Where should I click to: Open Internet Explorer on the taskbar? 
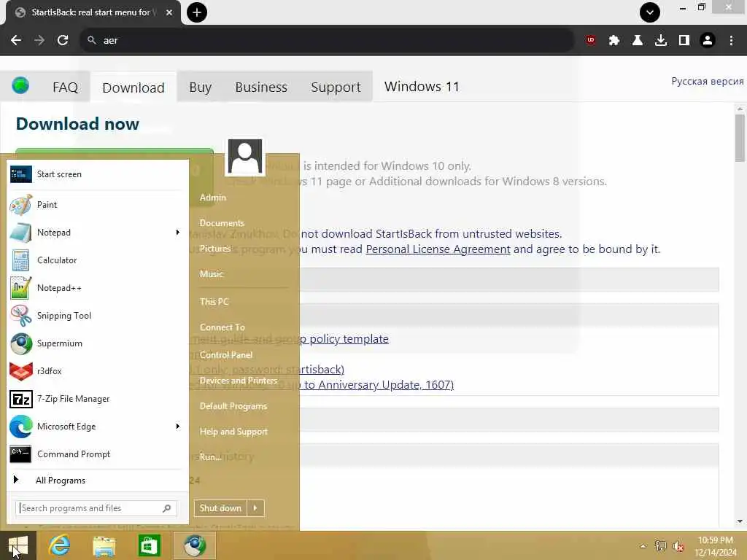click(x=60, y=545)
